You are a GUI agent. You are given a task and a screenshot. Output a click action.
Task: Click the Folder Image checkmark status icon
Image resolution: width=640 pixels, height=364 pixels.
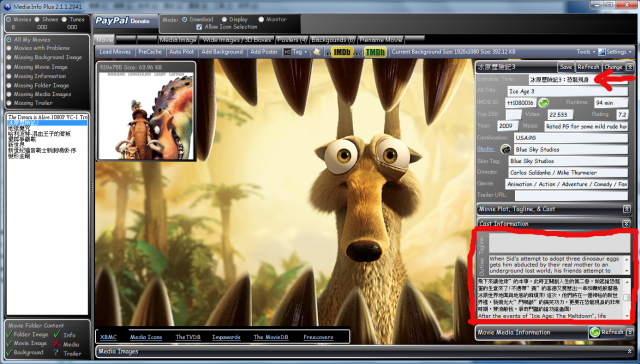9,334
